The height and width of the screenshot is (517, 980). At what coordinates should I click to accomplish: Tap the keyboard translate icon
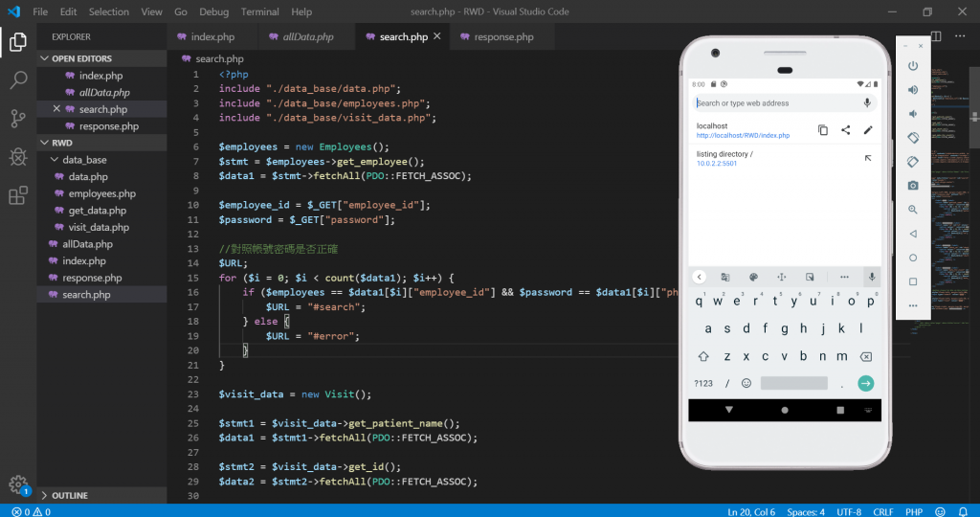(725, 277)
